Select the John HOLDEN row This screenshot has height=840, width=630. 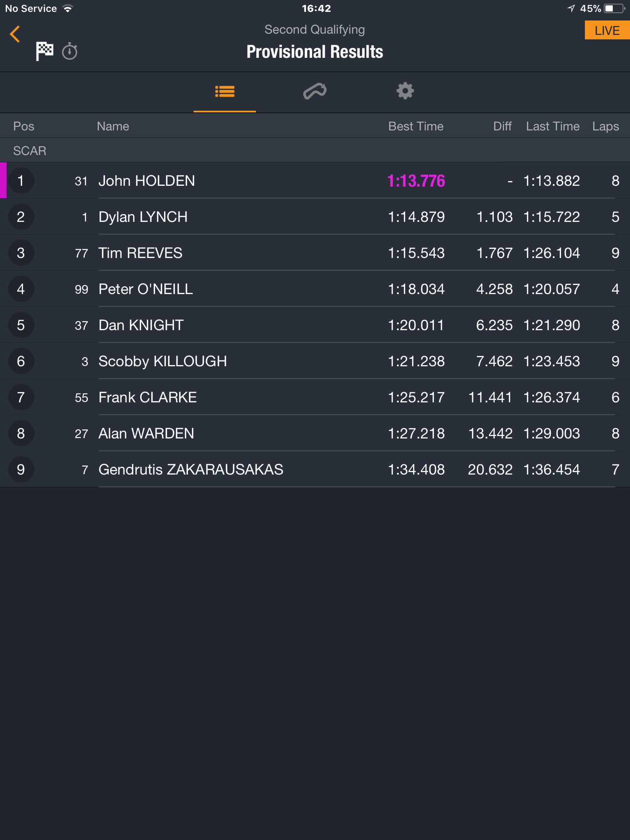coord(315,180)
